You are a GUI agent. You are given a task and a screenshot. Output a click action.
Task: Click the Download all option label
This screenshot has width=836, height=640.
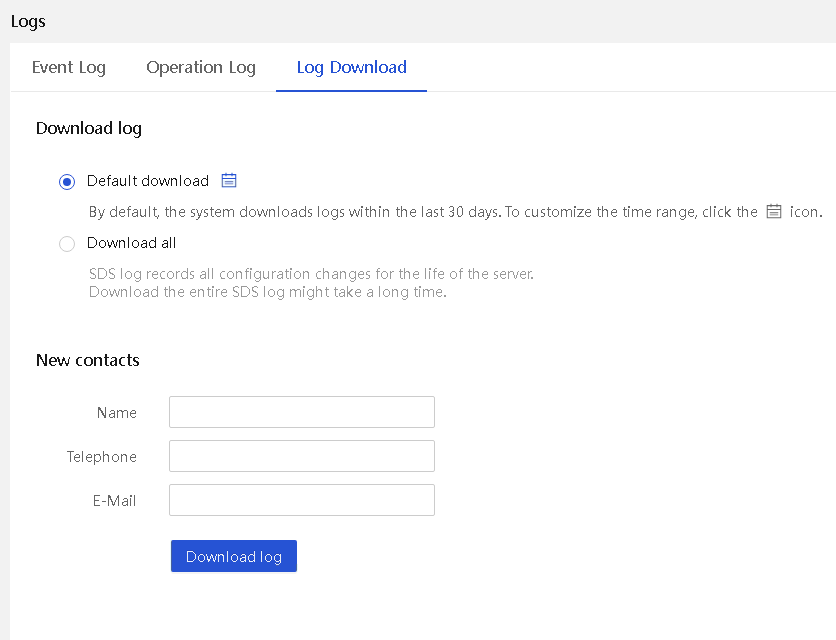131,243
